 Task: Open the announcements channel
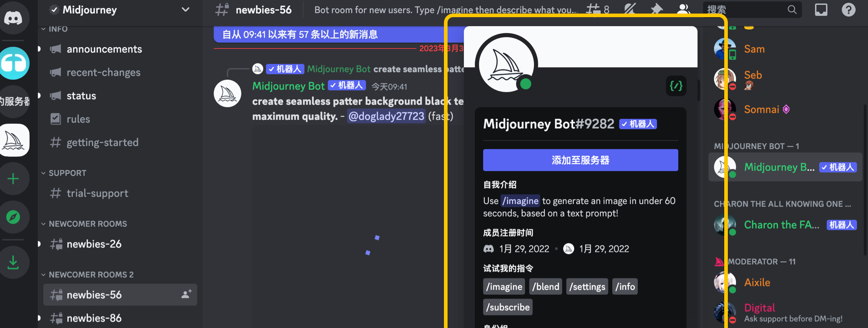click(120, 49)
